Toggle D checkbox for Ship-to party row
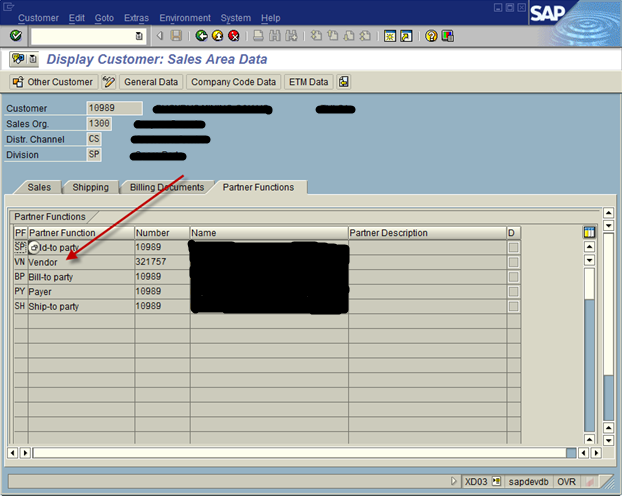 pyautogui.click(x=513, y=306)
